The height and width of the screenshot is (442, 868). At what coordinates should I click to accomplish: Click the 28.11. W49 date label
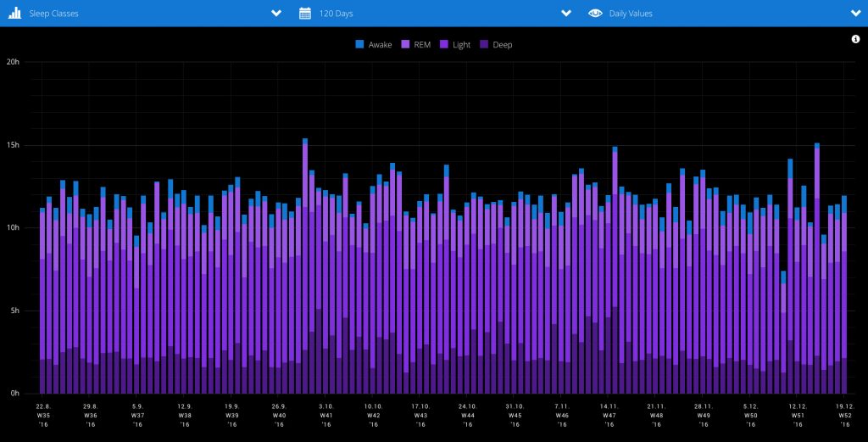tap(703, 416)
